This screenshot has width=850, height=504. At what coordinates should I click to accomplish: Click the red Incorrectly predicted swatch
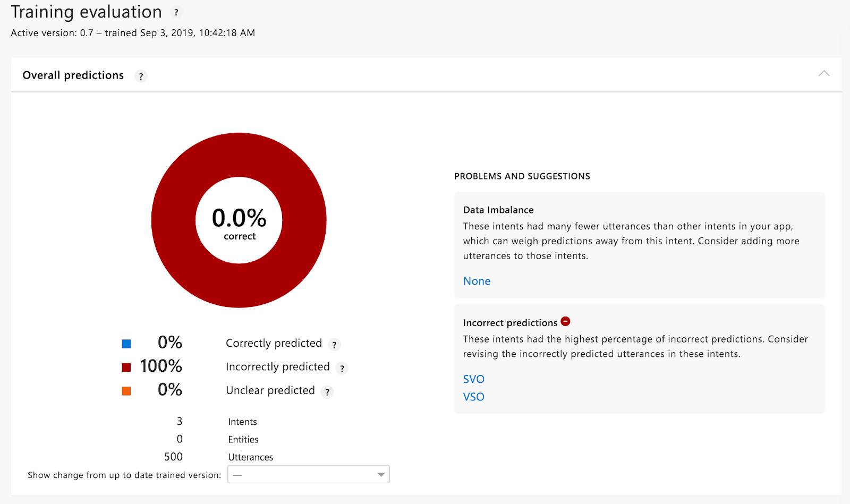click(126, 368)
